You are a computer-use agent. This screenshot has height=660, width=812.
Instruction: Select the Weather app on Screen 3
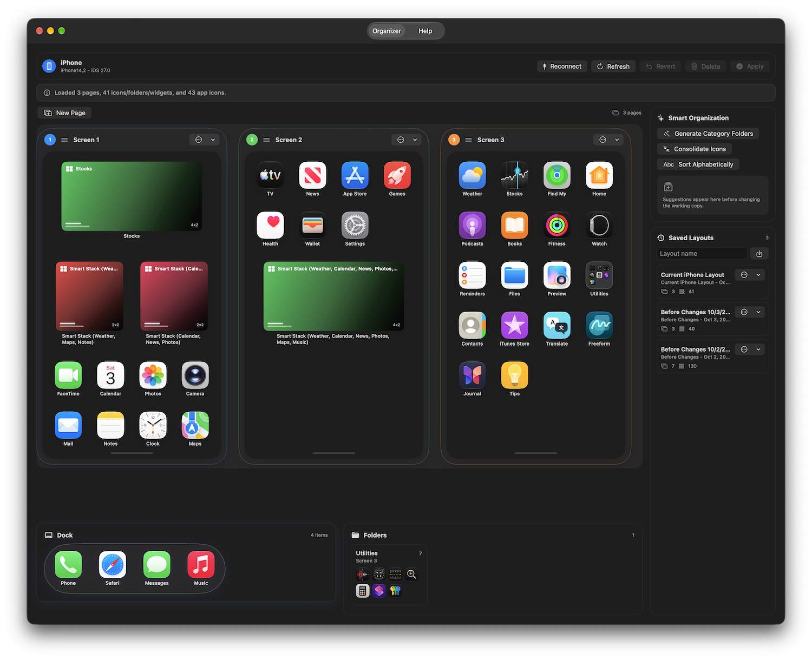472,175
